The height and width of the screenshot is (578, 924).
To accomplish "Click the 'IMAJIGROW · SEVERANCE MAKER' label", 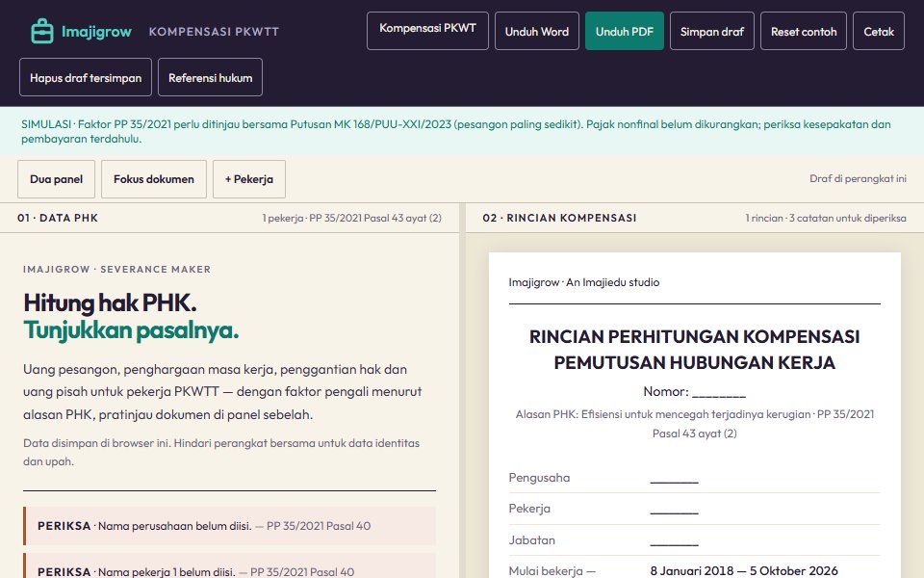I will point(116,270).
